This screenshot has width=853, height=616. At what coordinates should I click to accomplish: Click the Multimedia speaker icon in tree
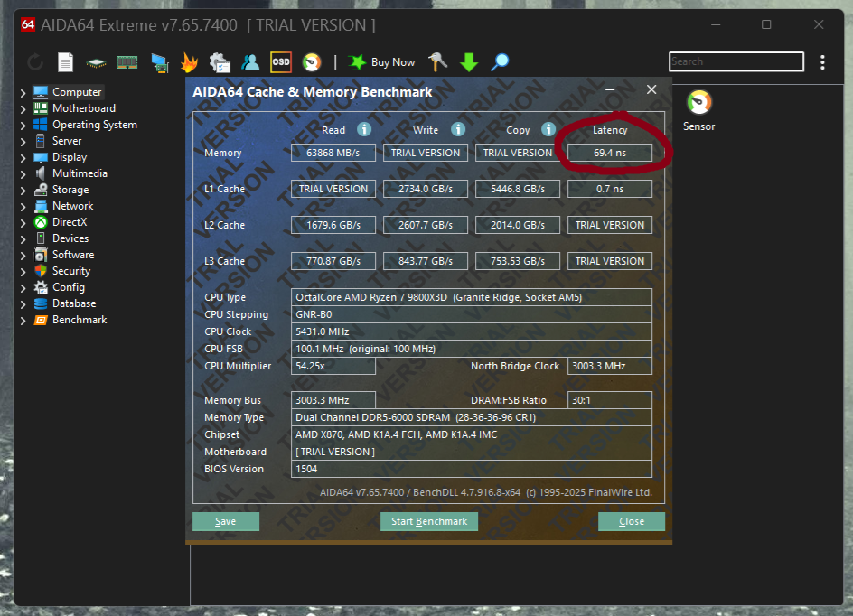point(41,173)
